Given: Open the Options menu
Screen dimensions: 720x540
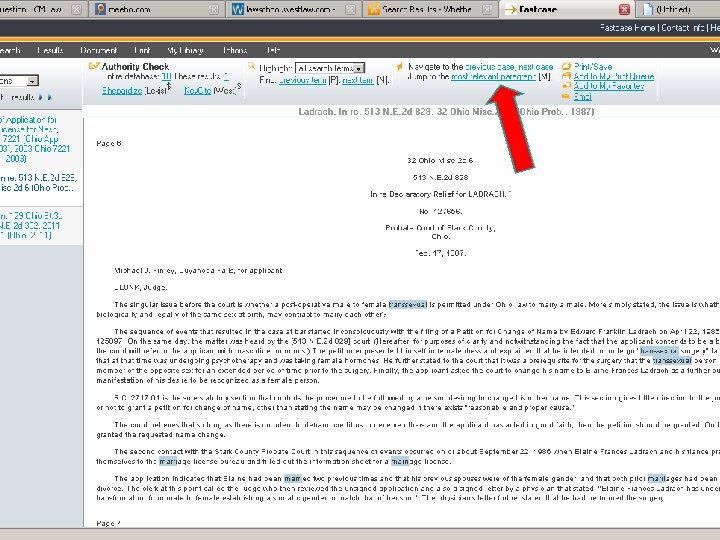Looking at the screenshot, I should pyautogui.click(x=235, y=50).
